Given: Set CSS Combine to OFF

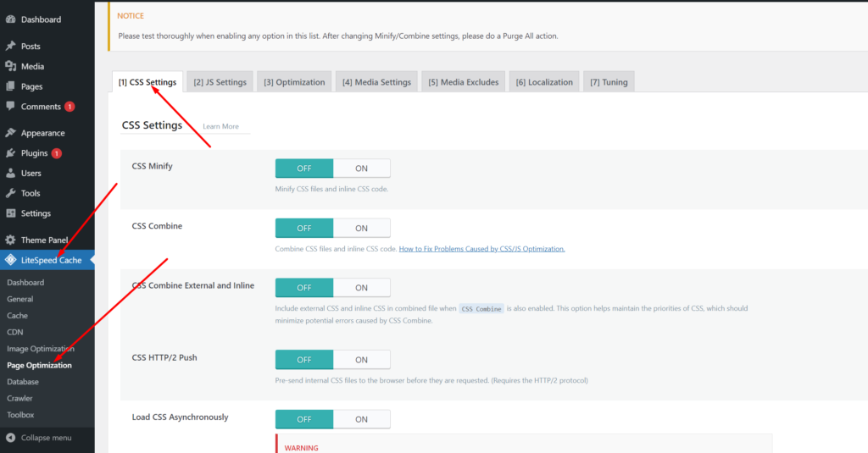Looking at the screenshot, I should point(304,228).
